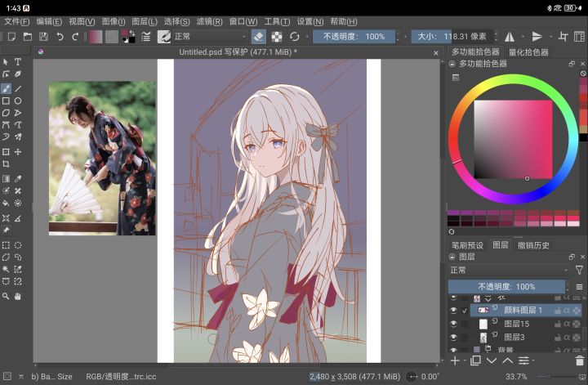Select the Crop tool
Image resolution: width=588 pixels, height=385 pixels.
click(6, 163)
